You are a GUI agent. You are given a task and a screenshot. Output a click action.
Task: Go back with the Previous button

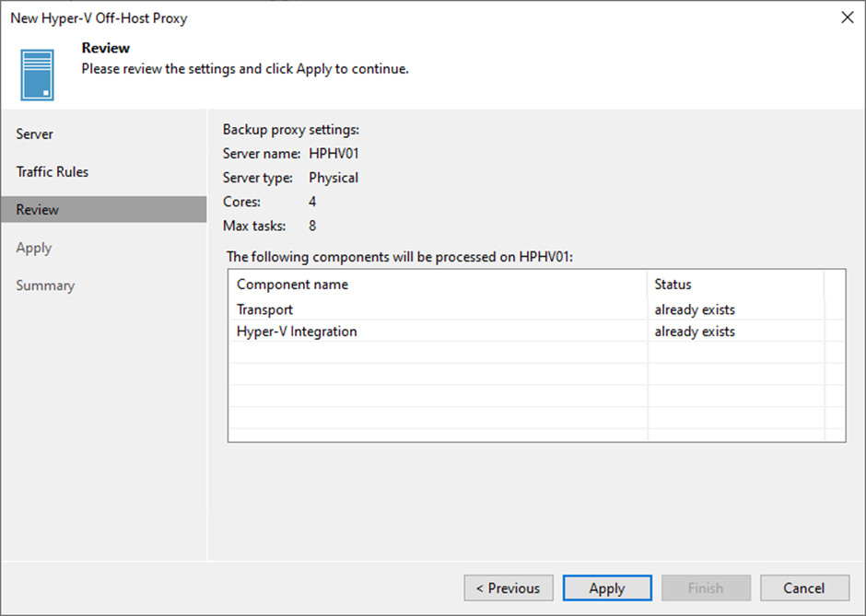(509, 587)
